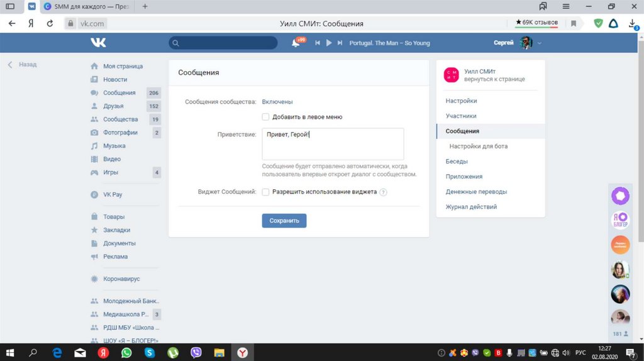This screenshot has height=361, width=644.
Task: Skip to next track in header player
Action: pos(340,43)
